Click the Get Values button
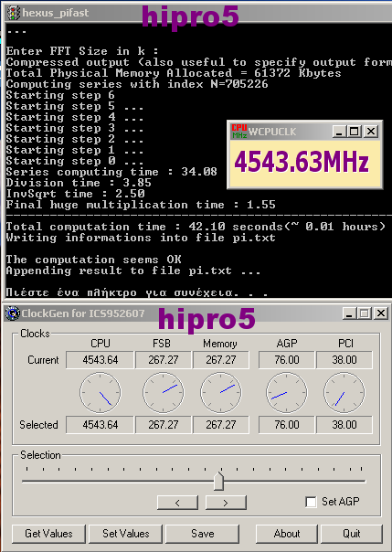 coord(48,534)
